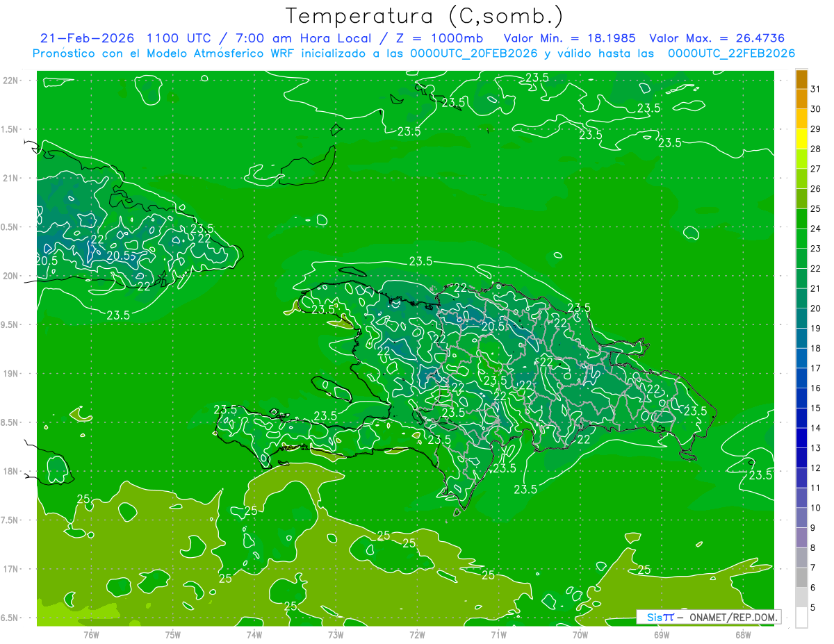834x644 pixels.
Task: Click the 'Valor Min. = 18.1985' readout
Action: 571,38
